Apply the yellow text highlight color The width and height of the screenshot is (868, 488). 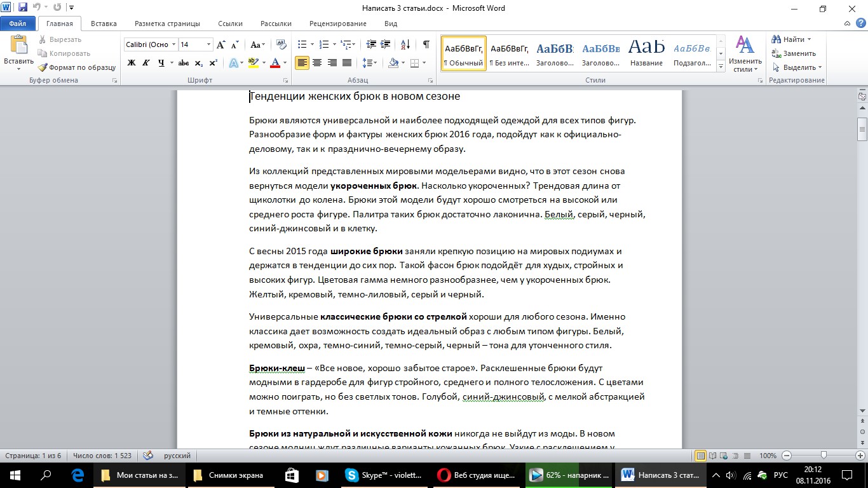(x=253, y=63)
